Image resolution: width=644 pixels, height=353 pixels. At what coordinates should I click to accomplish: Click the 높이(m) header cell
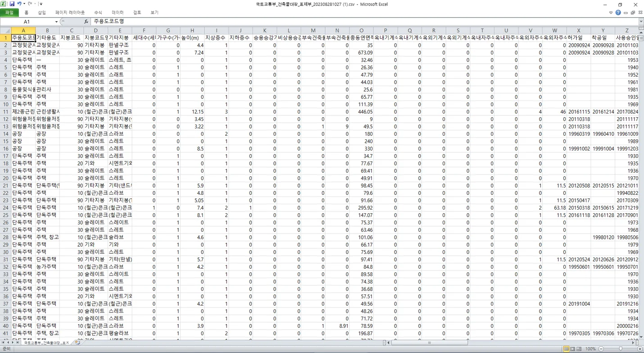click(x=192, y=38)
